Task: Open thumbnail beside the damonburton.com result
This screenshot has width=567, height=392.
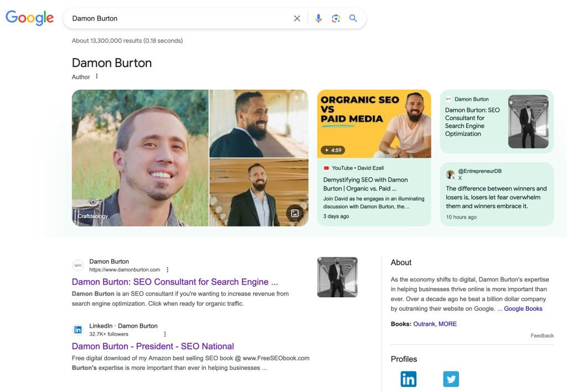Action: click(x=337, y=277)
